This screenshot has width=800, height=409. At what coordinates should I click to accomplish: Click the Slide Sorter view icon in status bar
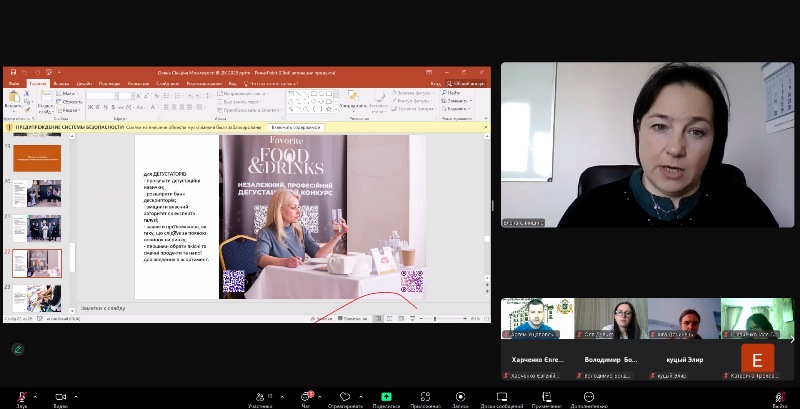pos(389,319)
